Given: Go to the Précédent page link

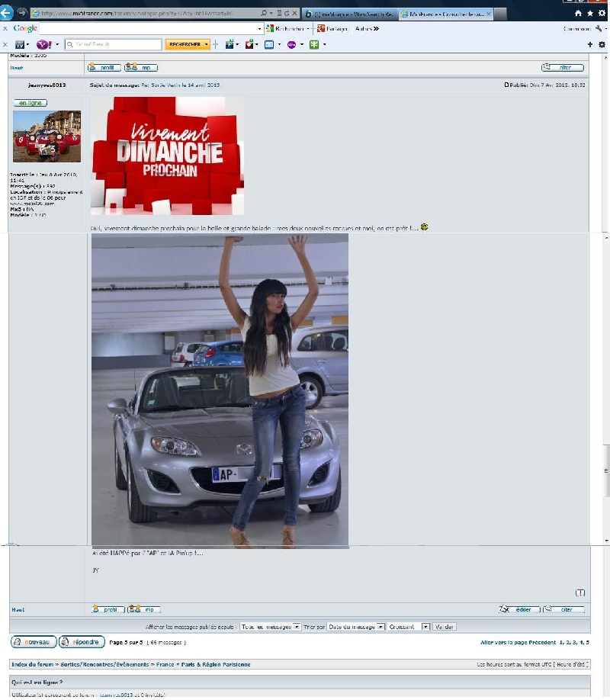Looking at the screenshot, I should [x=542, y=642].
